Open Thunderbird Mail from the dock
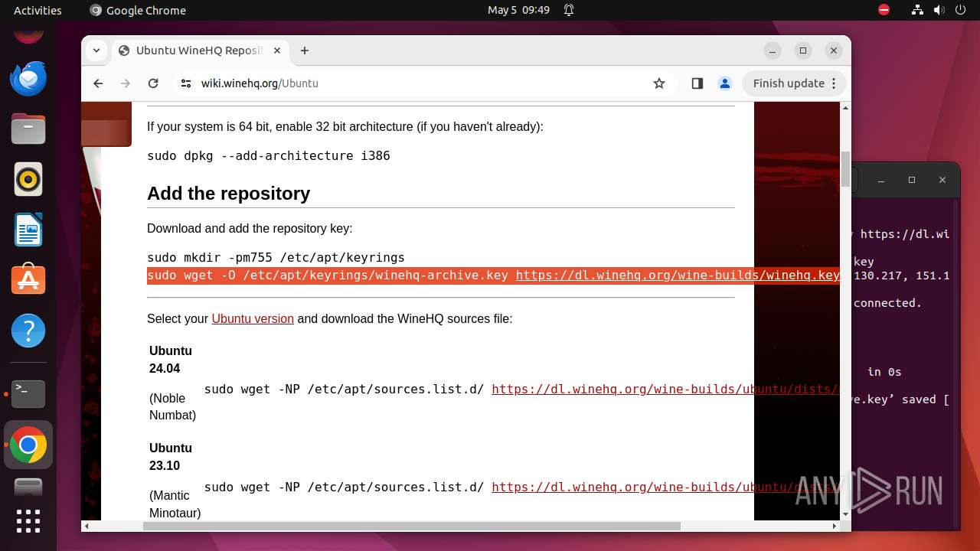This screenshot has width=980, height=551. [x=28, y=78]
